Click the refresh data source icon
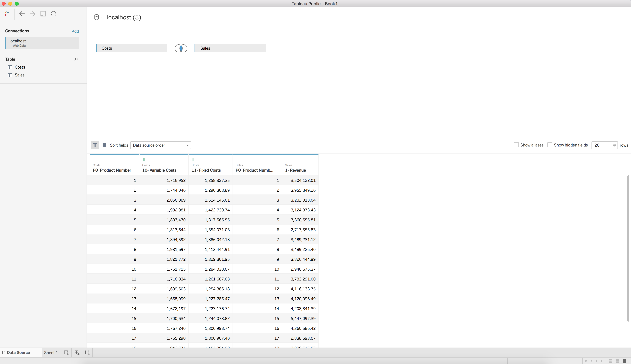This screenshot has height=364, width=631. coord(53,14)
